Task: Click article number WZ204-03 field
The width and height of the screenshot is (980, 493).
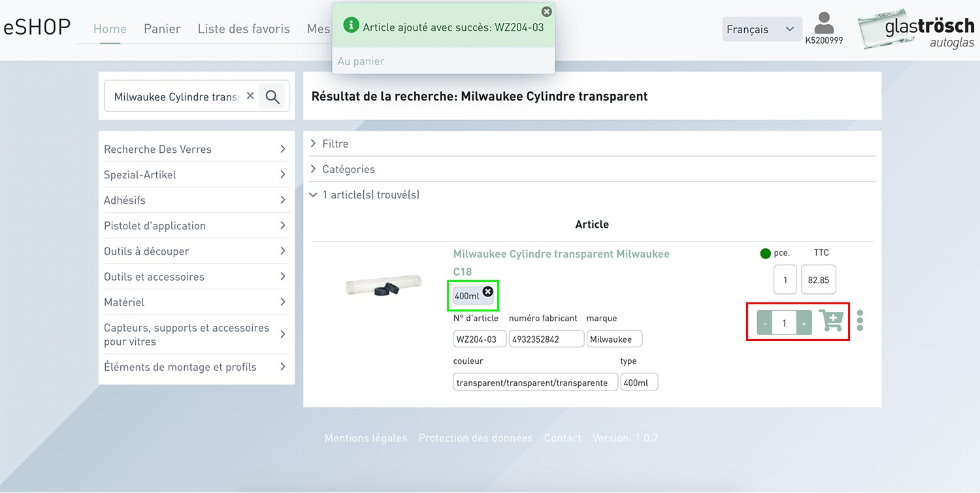Action: point(480,339)
